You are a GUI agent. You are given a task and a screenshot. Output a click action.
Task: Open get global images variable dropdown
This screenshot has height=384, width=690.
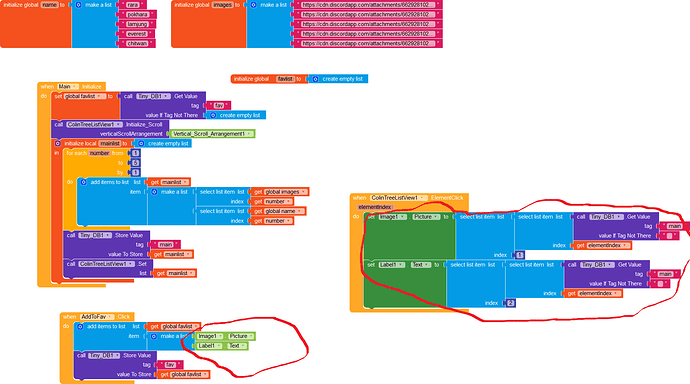coord(303,192)
